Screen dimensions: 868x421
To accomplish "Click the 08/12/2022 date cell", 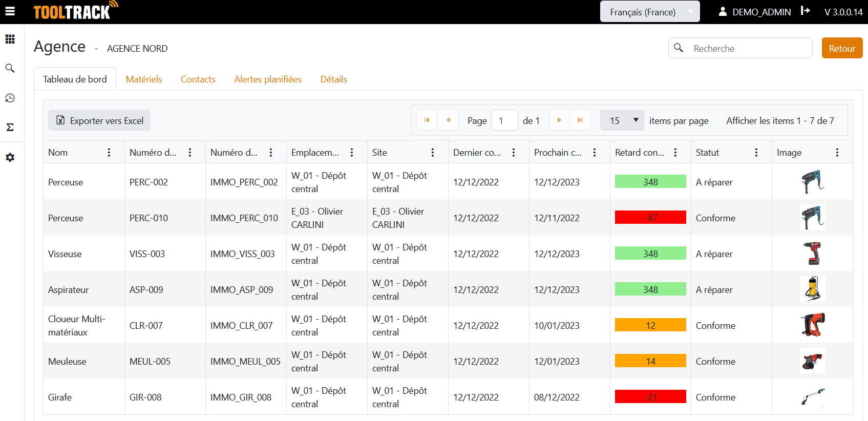I will (x=569, y=397).
